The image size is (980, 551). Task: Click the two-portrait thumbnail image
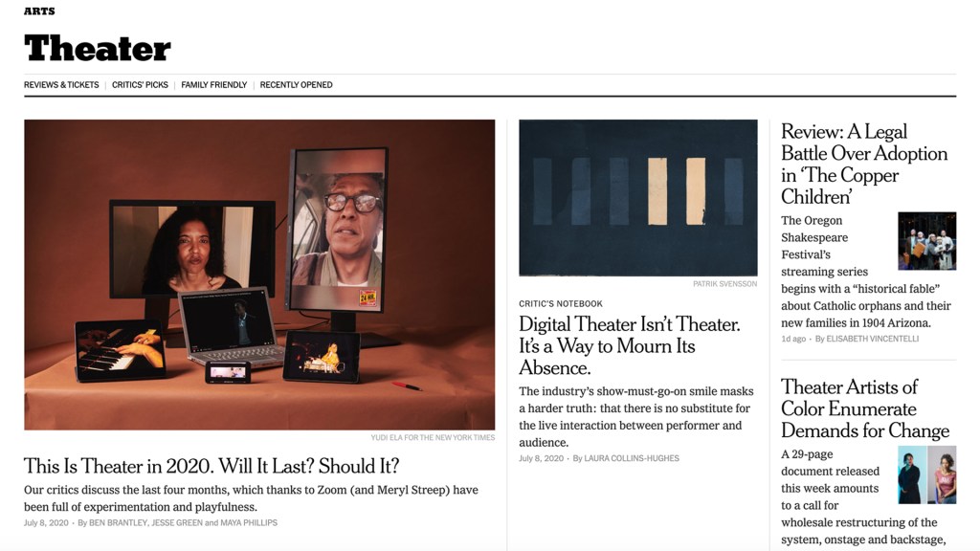pos(926,474)
